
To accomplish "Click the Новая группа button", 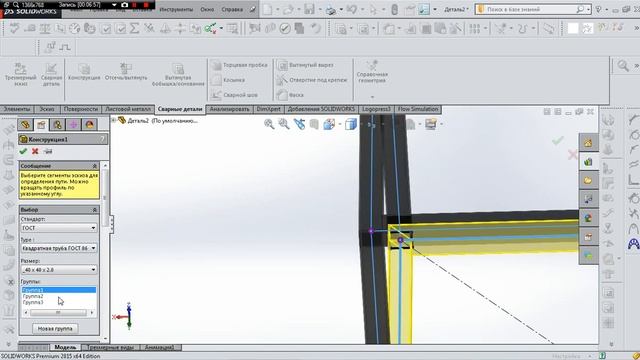I will pos(55,329).
